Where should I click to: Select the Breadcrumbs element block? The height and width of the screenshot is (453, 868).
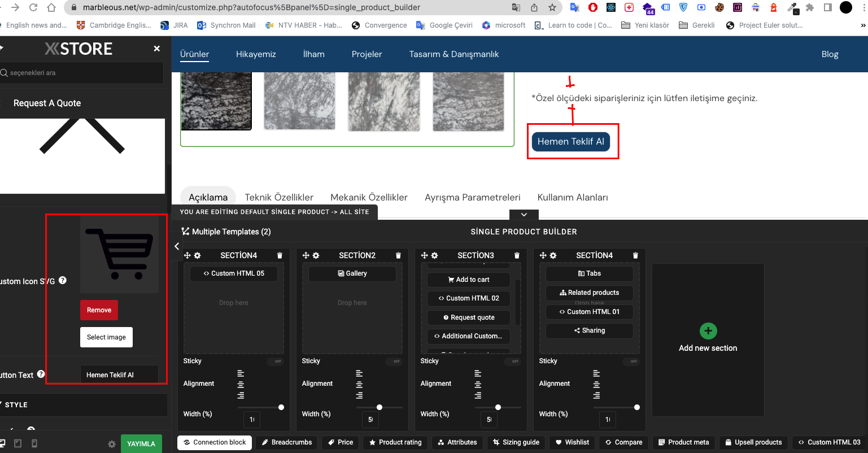point(287,442)
